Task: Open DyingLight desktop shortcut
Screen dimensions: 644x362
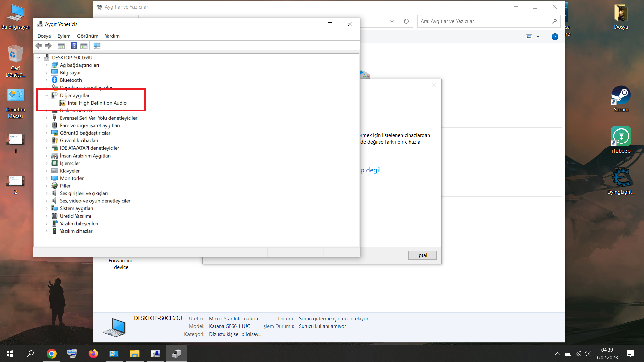Action: [x=621, y=181]
